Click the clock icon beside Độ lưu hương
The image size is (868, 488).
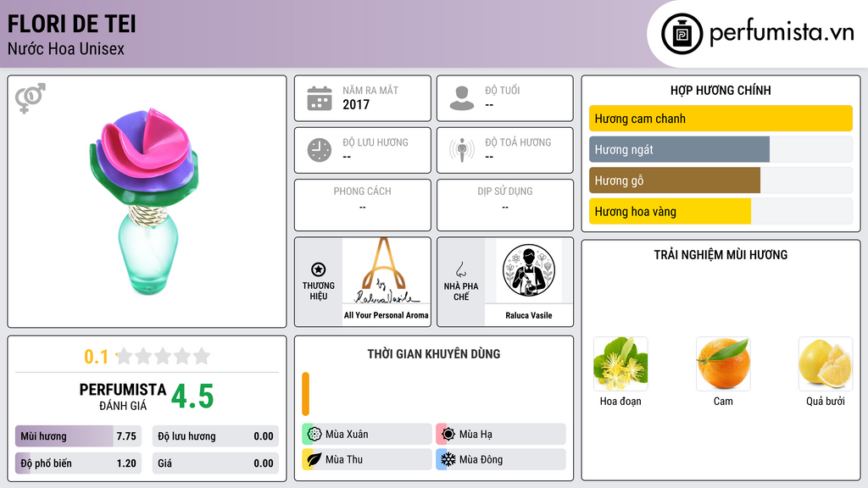coord(320,150)
